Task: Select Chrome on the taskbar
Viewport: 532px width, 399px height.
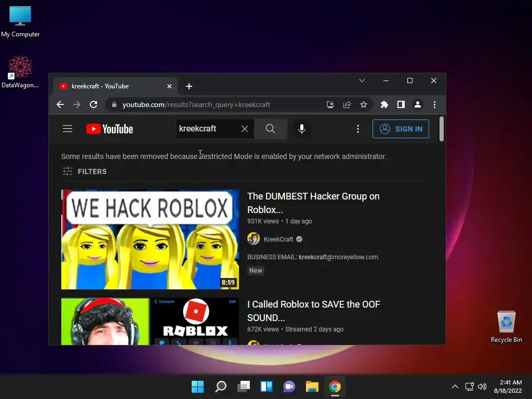Action: coord(335,387)
